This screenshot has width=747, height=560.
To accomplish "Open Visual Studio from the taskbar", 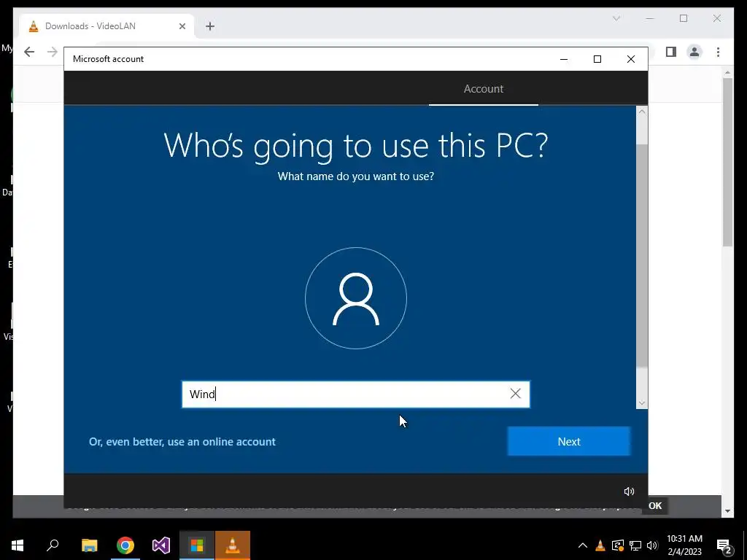I will click(161, 545).
